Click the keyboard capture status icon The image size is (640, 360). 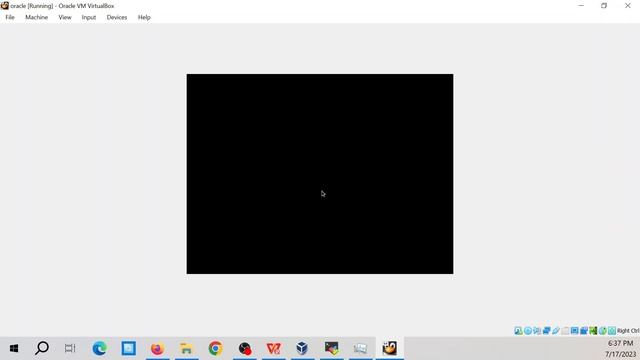(x=612, y=331)
